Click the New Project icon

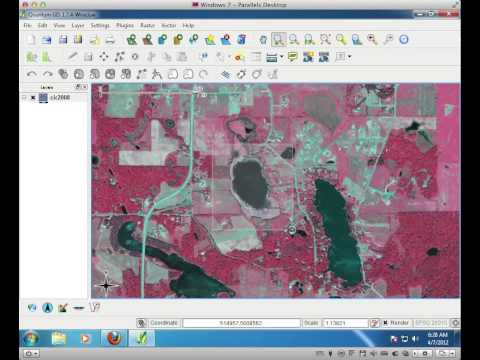(31, 40)
